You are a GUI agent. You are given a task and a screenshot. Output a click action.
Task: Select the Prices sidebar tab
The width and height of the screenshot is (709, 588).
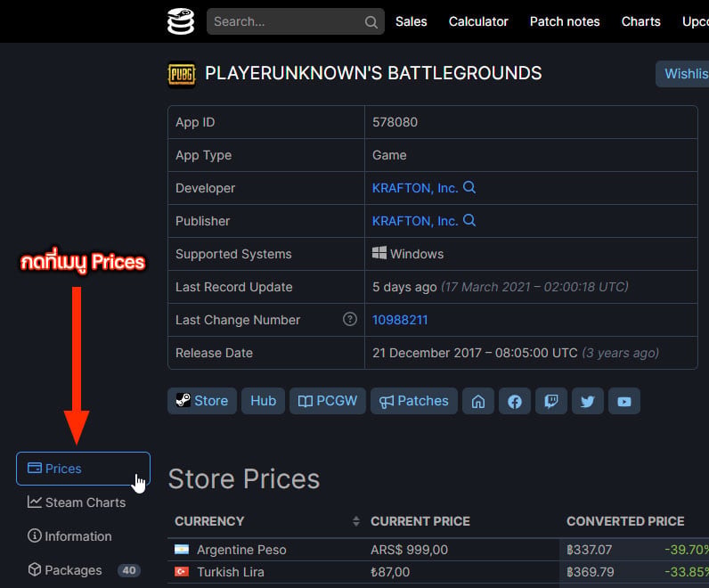(83, 469)
